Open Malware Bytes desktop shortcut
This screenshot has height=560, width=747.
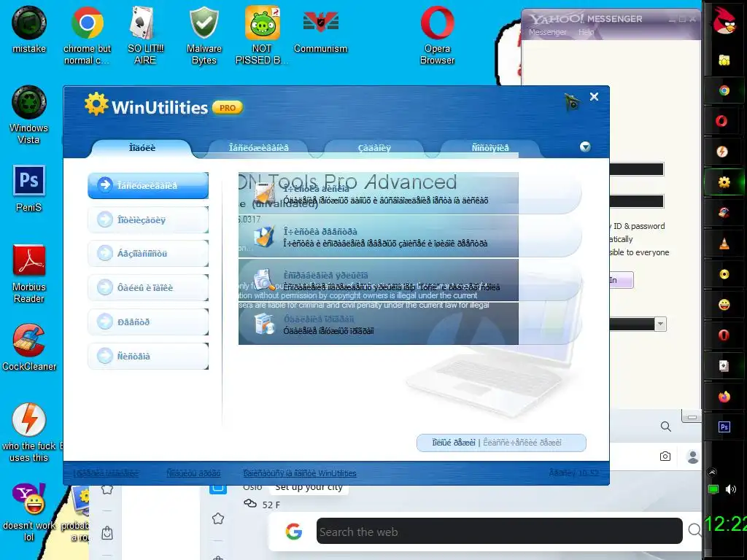[204, 34]
